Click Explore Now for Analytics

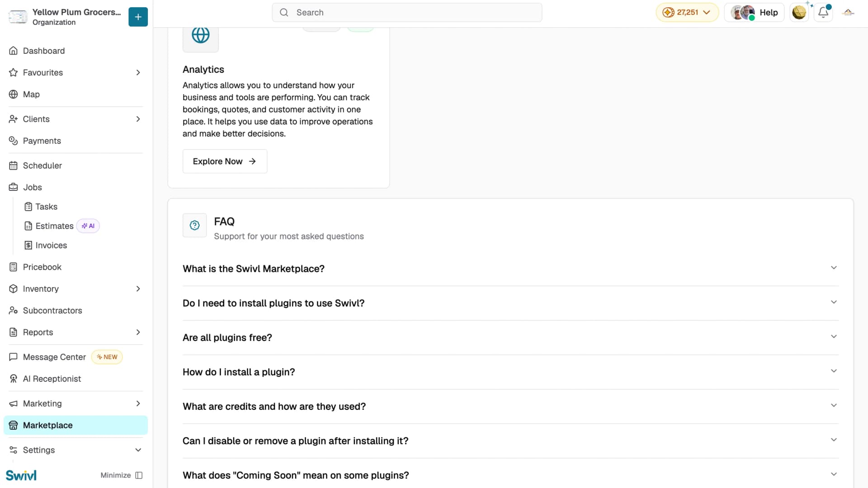(225, 161)
